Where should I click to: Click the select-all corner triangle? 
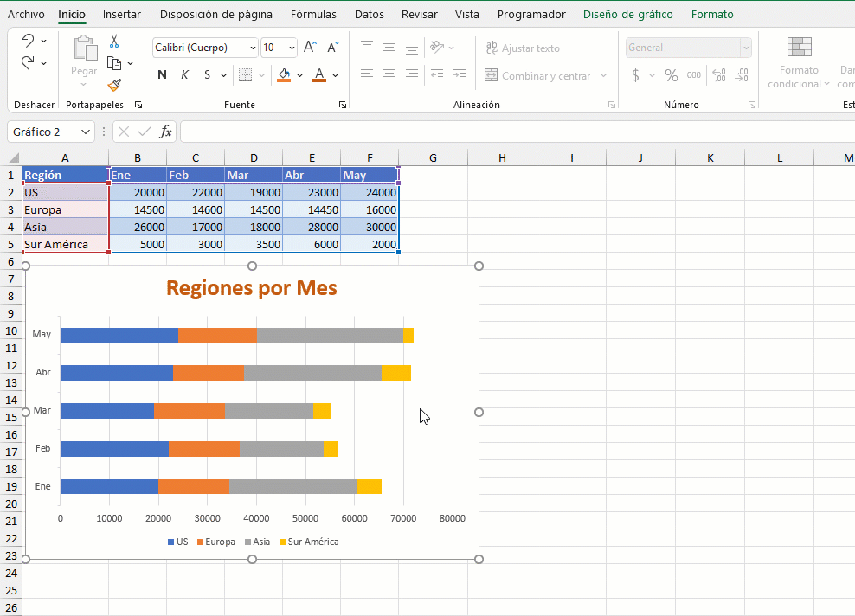14,158
